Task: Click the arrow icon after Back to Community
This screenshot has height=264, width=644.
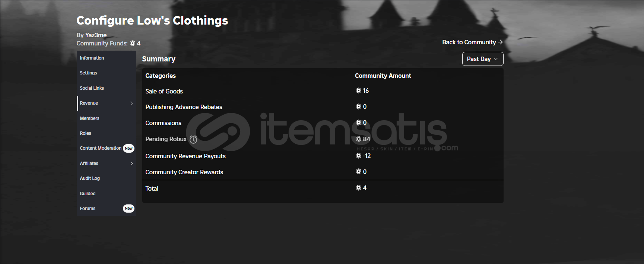Action: 500,42
